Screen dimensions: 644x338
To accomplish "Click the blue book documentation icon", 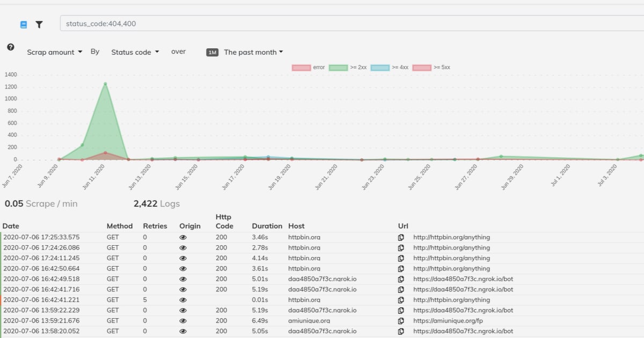I will (x=24, y=25).
